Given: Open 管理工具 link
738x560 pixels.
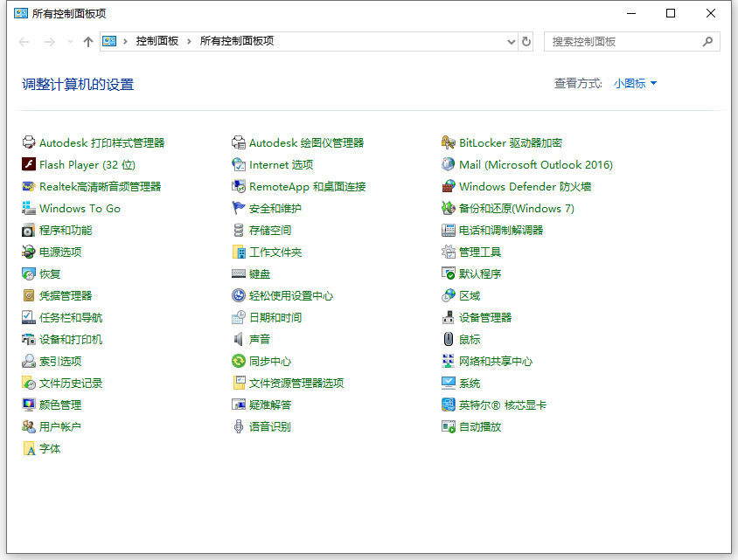Looking at the screenshot, I should (x=479, y=252).
